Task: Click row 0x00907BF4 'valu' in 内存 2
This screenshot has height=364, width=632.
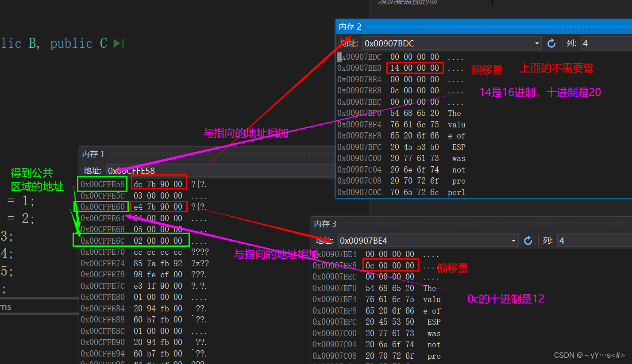Action: (x=401, y=125)
